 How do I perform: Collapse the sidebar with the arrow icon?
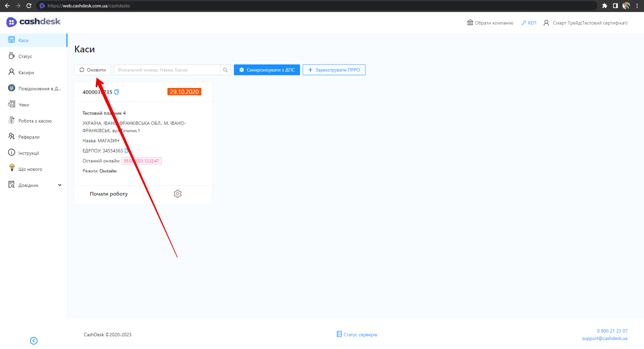34,341
